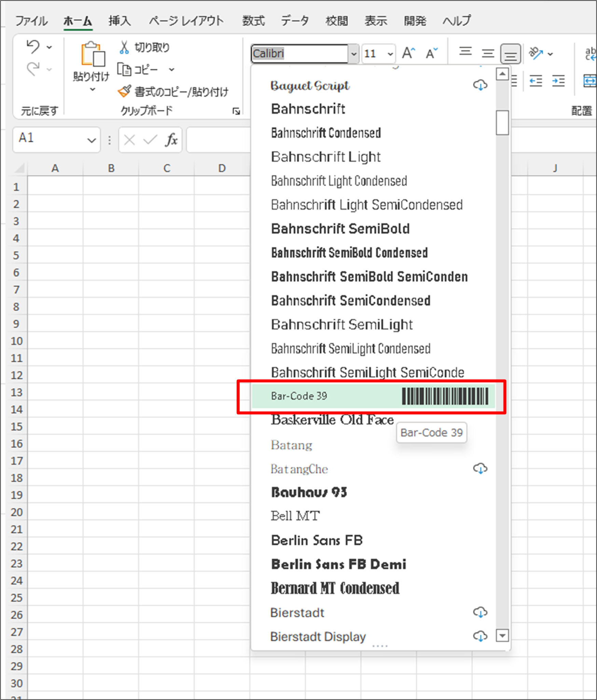
Task: Click the Increase Indent icon
Action: [x=558, y=81]
